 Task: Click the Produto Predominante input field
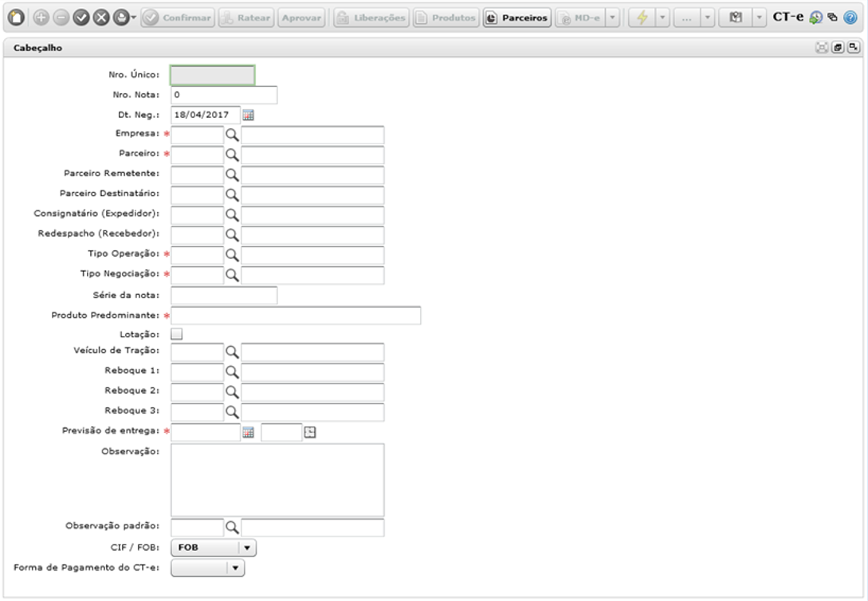pyautogui.click(x=296, y=316)
